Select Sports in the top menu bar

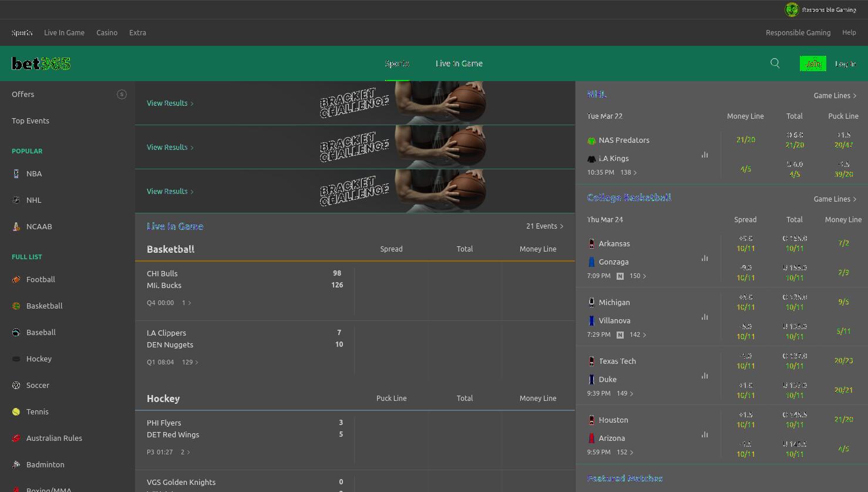(x=22, y=32)
